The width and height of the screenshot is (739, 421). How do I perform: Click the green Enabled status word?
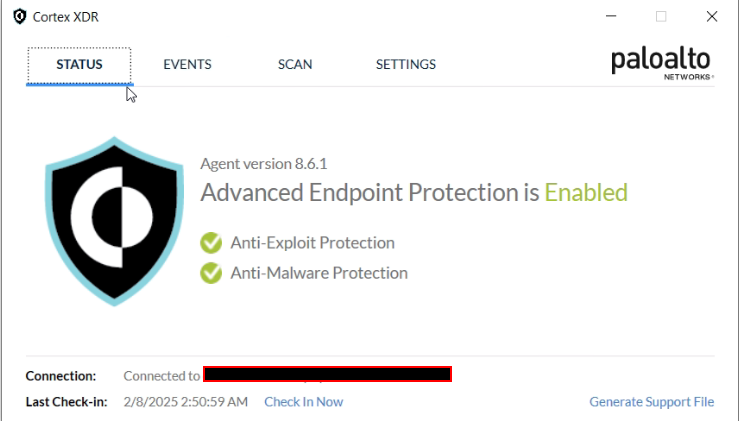click(x=586, y=192)
